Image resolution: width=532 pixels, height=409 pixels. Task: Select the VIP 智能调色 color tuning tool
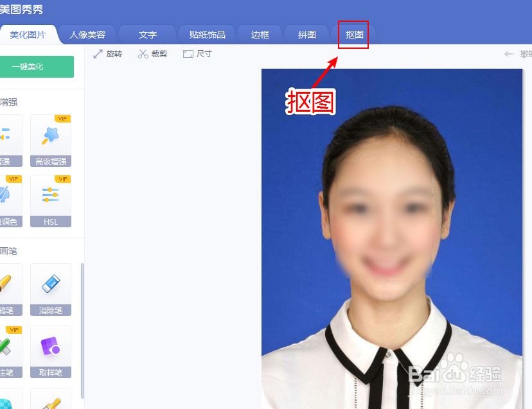tap(9, 199)
